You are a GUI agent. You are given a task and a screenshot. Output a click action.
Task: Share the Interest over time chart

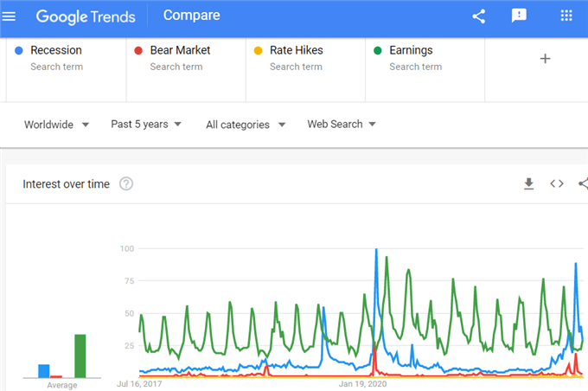tap(584, 183)
